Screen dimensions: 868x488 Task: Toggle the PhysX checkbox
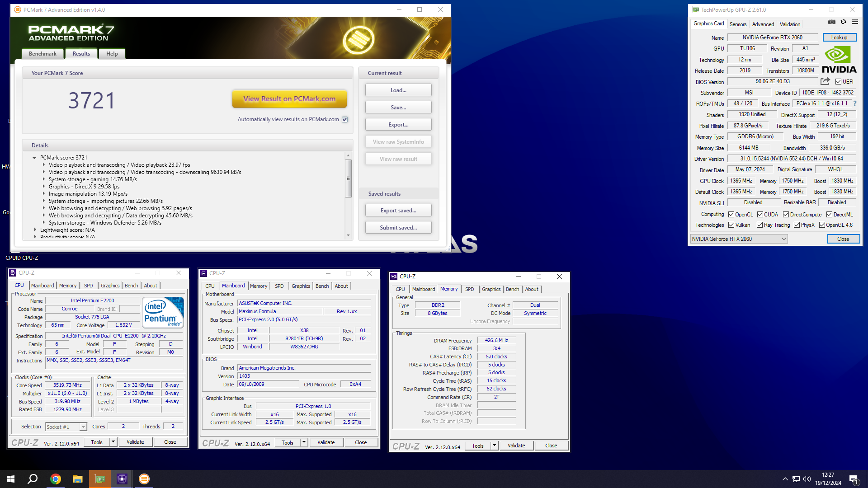click(797, 225)
